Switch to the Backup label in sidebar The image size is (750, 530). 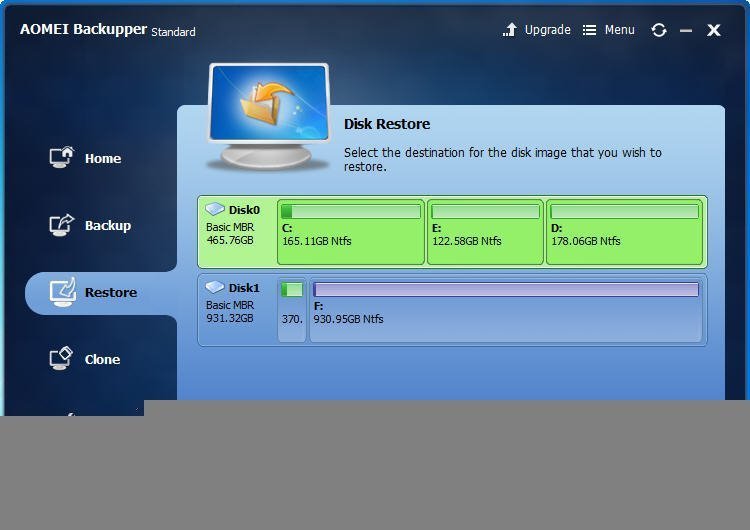tap(108, 225)
